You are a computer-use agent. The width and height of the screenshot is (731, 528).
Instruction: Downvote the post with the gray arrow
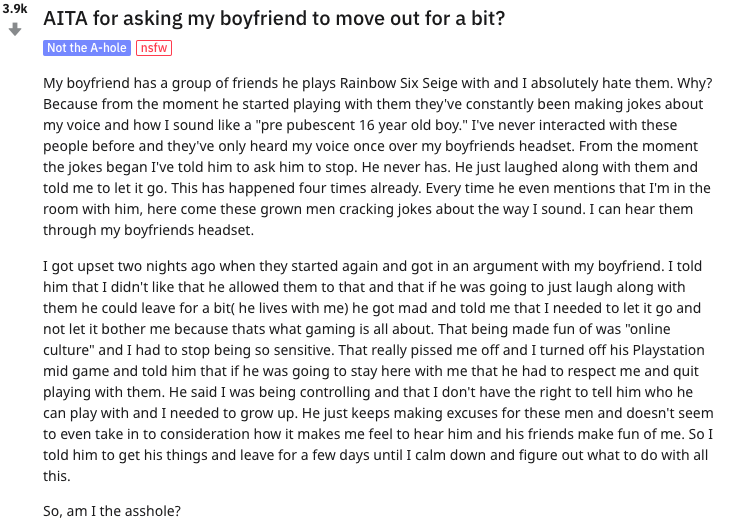(15, 30)
